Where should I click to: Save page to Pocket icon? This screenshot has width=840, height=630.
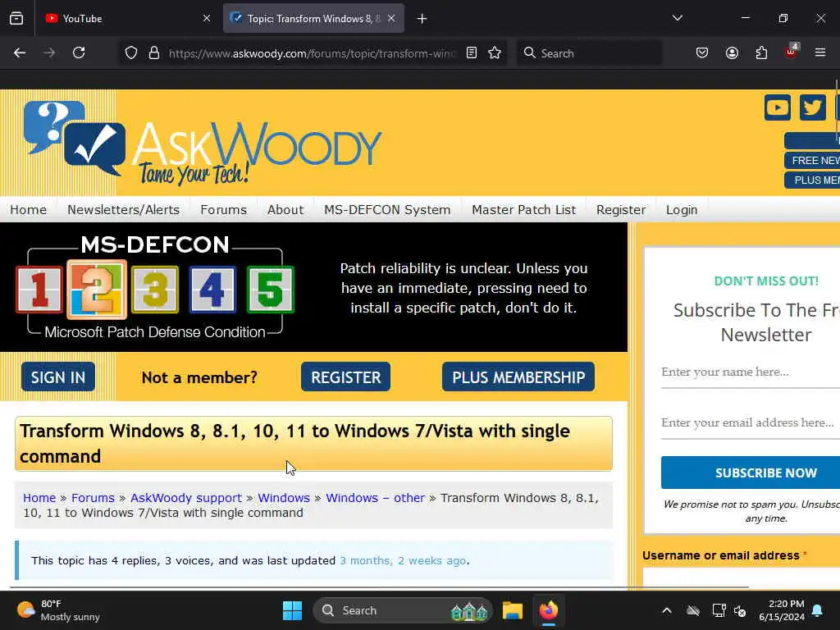point(702,52)
